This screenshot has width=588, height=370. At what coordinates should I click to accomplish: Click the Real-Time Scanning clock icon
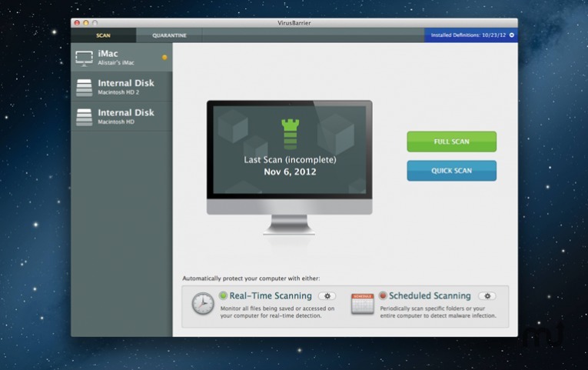pos(203,303)
